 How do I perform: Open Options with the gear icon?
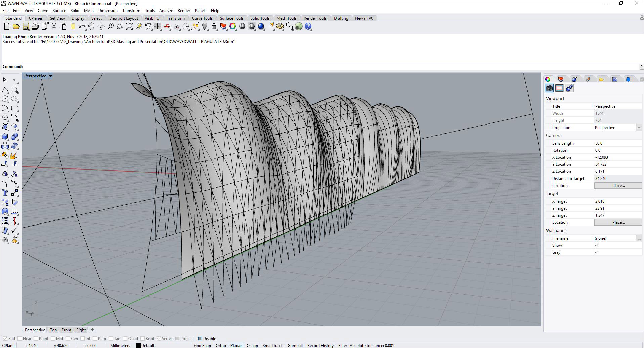(280, 26)
